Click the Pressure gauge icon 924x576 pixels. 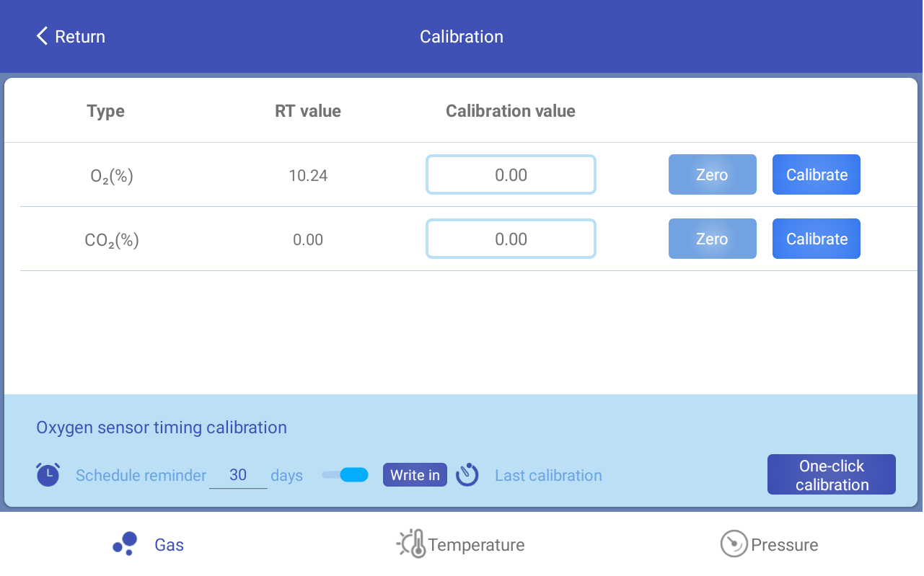click(x=734, y=544)
